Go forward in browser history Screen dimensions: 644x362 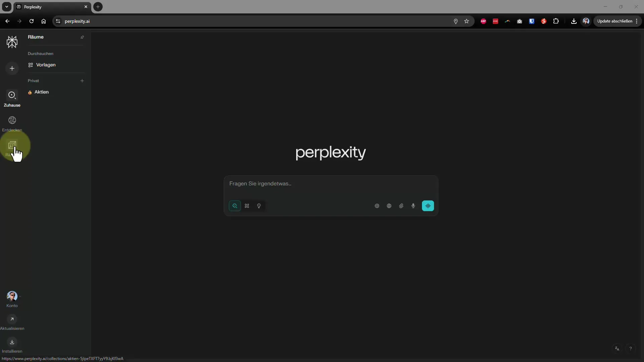(x=19, y=21)
